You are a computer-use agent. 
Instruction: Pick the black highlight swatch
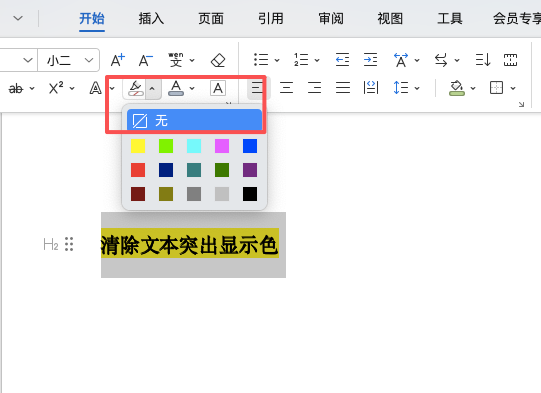[x=250, y=194]
